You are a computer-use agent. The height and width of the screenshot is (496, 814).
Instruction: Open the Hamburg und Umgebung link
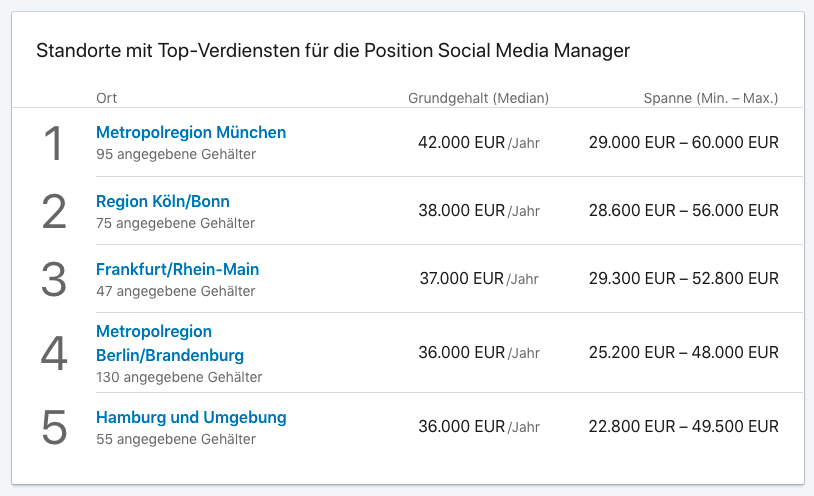pyautogui.click(x=191, y=417)
